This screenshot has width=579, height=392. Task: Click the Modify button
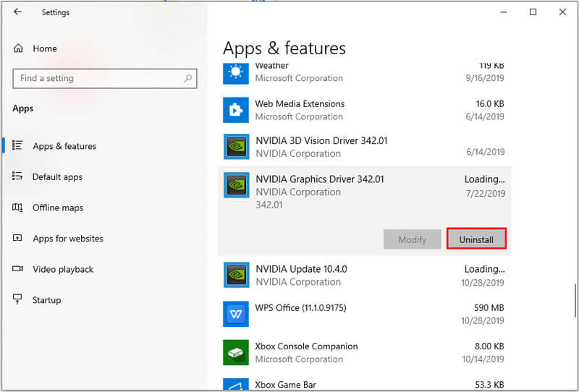pos(411,239)
